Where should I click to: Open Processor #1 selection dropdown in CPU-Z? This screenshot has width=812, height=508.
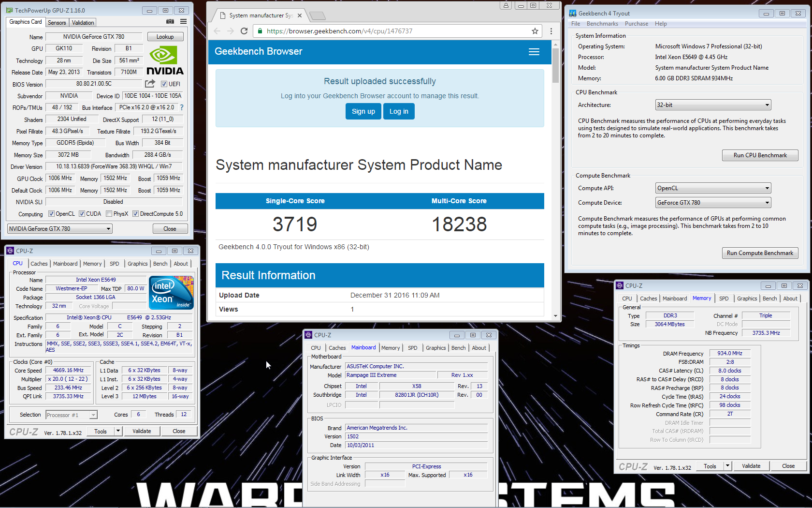[x=72, y=415]
